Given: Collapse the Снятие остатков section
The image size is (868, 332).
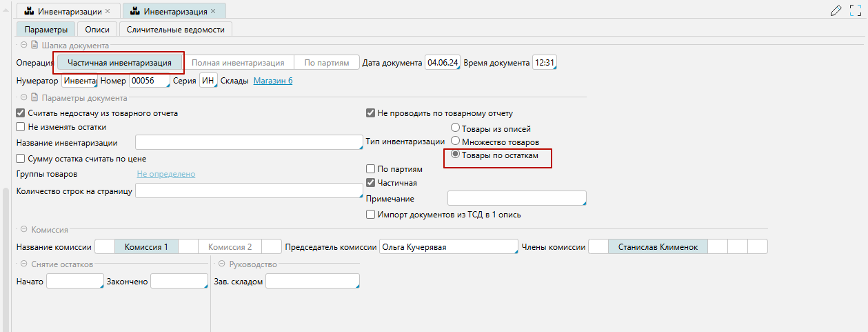Looking at the screenshot, I should pyautogui.click(x=23, y=264).
